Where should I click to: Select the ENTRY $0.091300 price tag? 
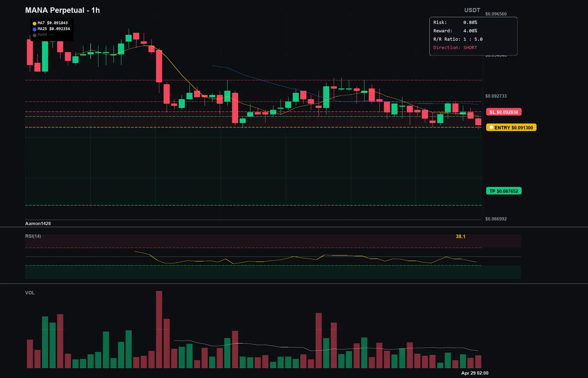tap(511, 128)
